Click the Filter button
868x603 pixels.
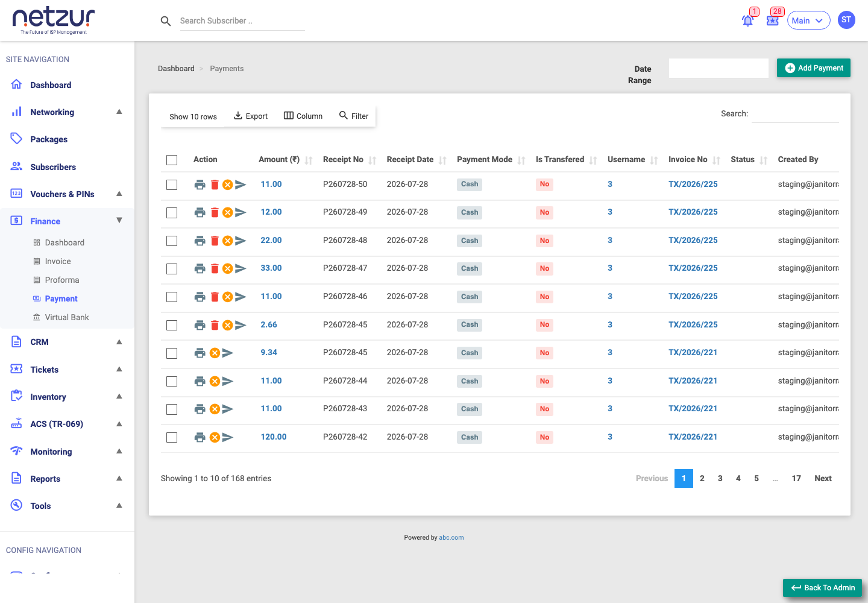click(x=354, y=116)
